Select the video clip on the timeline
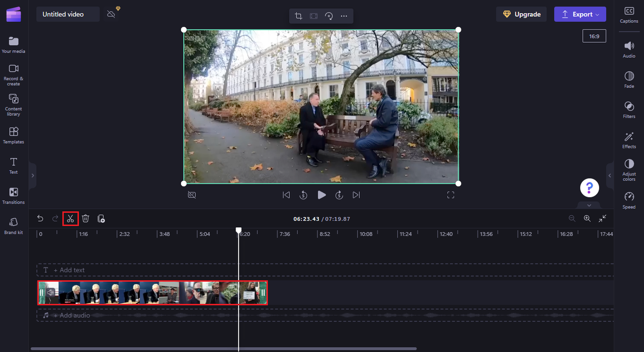This screenshot has height=352, width=644. pos(152,293)
